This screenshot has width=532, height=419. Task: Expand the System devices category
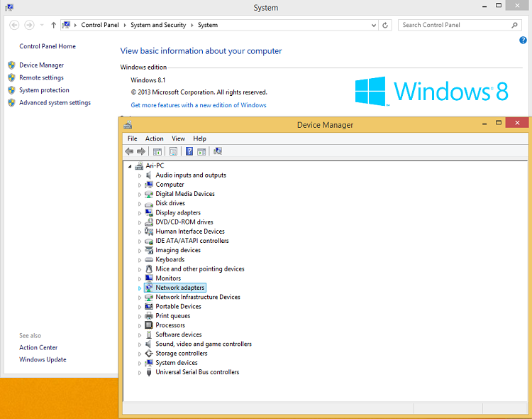(140, 364)
